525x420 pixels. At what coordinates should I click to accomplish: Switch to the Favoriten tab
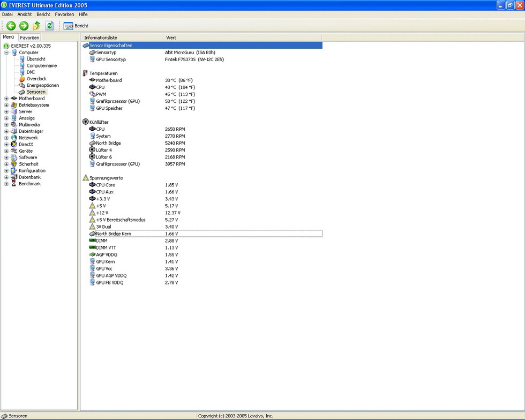click(29, 37)
